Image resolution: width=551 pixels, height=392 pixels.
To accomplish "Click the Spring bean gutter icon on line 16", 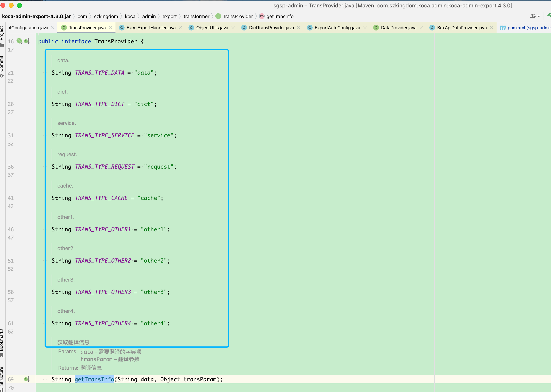I will pos(19,41).
